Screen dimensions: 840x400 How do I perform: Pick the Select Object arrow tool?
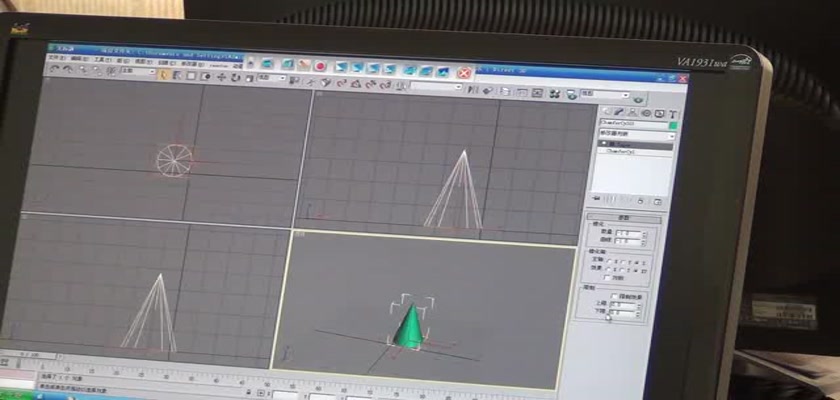tap(164, 75)
